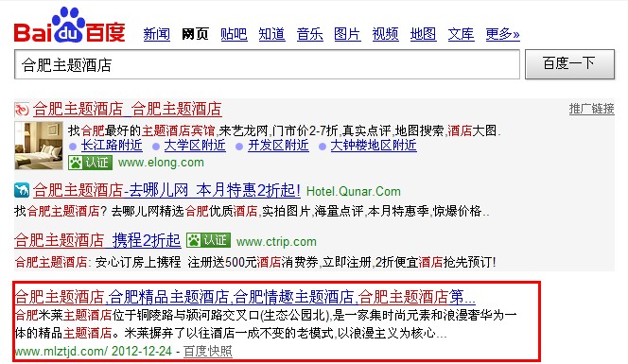Click the green 认证 badge beside elong.com
The width and height of the screenshot is (628, 364).
(x=90, y=163)
